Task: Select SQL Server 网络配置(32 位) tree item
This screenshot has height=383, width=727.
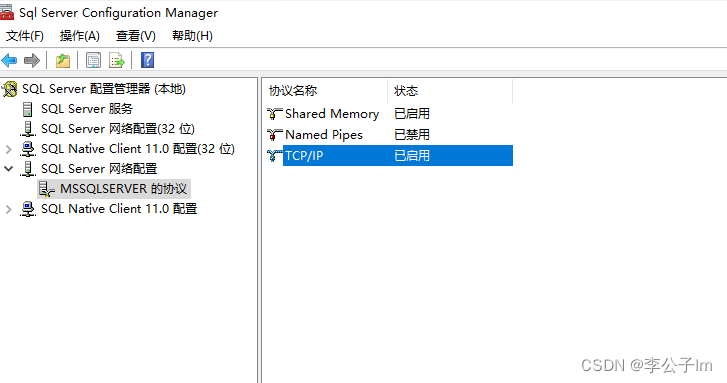Action: pyautogui.click(x=118, y=129)
